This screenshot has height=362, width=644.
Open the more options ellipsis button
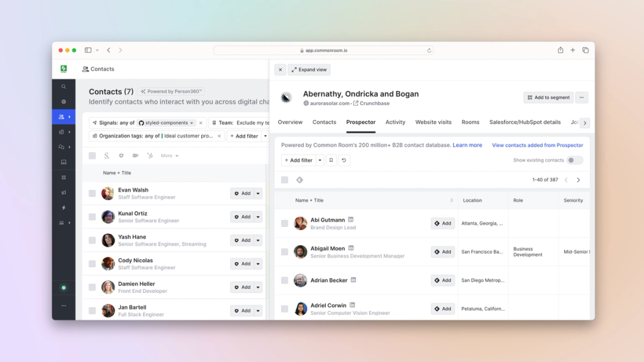(582, 97)
